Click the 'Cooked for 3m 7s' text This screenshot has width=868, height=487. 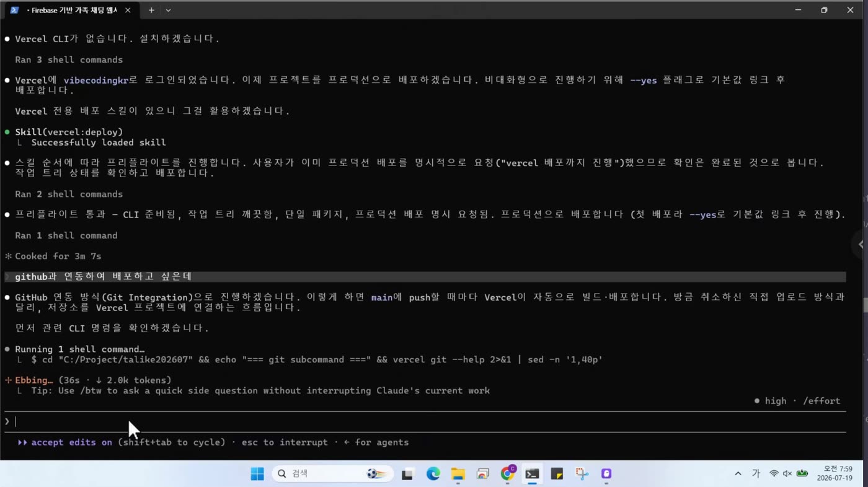tap(58, 256)
